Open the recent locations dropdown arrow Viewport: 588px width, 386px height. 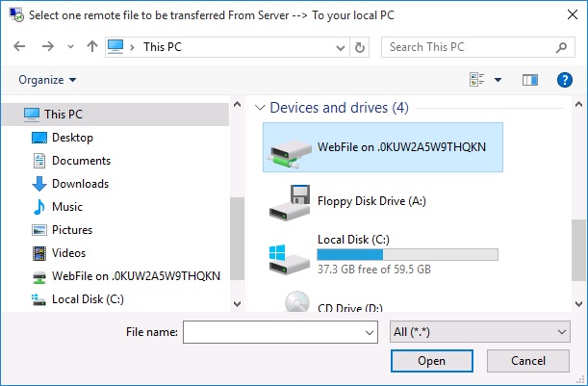click(x=68, y=47)
